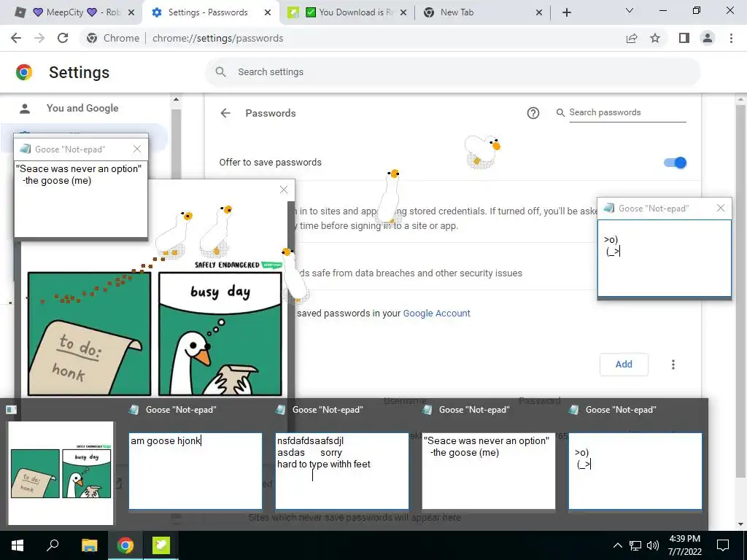Bookmark this page with the star icon
747x560 pixels.
pos(655,38)
